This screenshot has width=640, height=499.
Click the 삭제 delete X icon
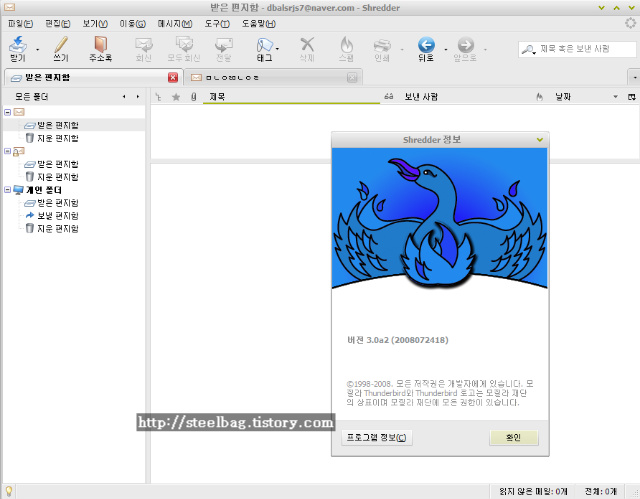[x=307, y=44]
